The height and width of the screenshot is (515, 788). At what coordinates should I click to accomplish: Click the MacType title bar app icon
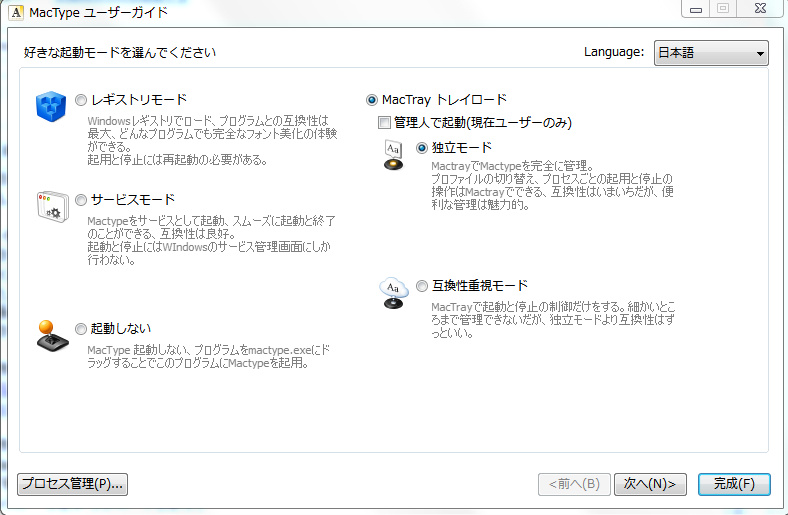(16, 13)
